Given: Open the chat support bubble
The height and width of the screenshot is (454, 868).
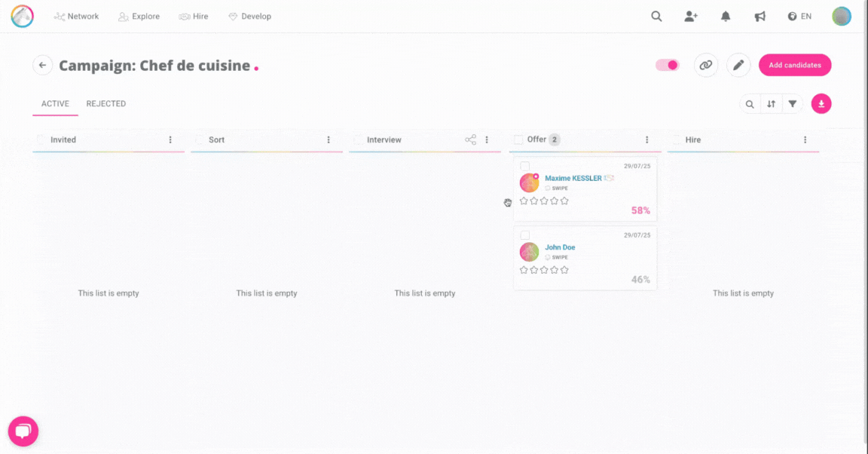Looking at the screenshot, I should tap(23, 431).
